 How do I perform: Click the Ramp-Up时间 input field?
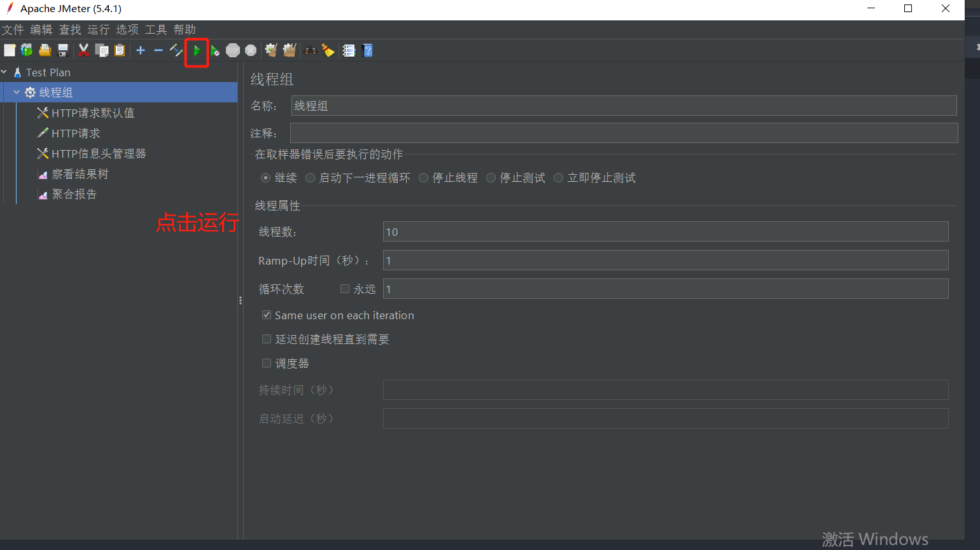(x=666, y=260)
